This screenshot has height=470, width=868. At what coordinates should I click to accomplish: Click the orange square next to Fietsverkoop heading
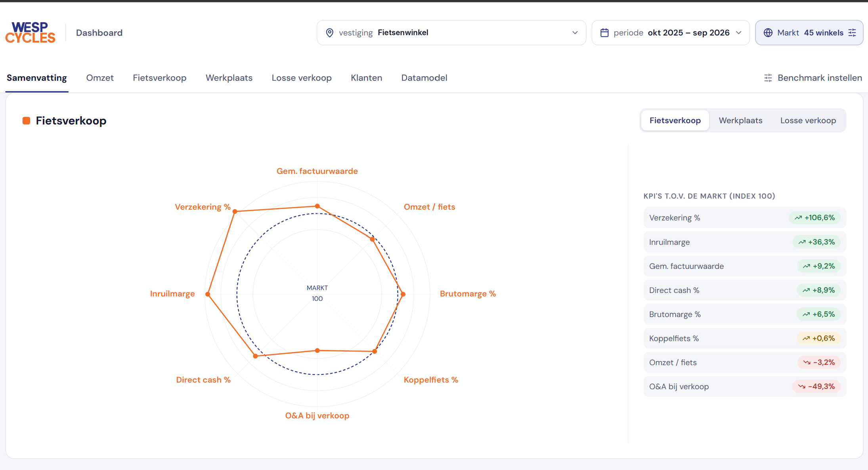pos(26,121)
